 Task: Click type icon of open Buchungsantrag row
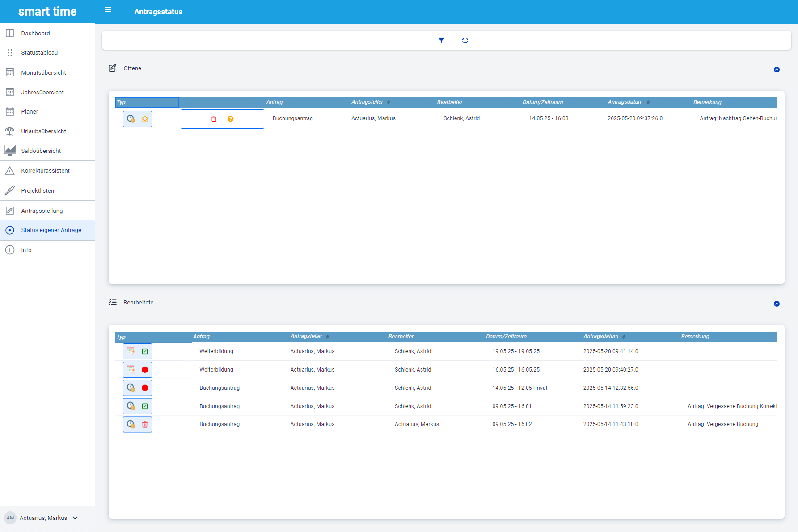(x=131, y=119)
